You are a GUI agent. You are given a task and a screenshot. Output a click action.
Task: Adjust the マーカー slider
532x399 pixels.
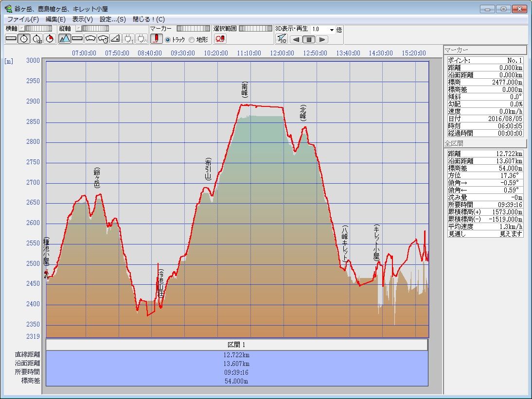coord(194,29)
